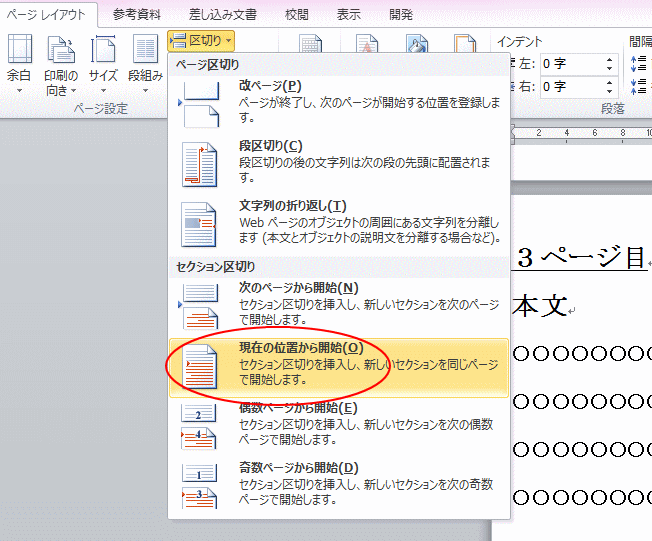Select 段区切り(C) menu entry
This screenshot has width=652, height=541.
(x=339, y=164)
